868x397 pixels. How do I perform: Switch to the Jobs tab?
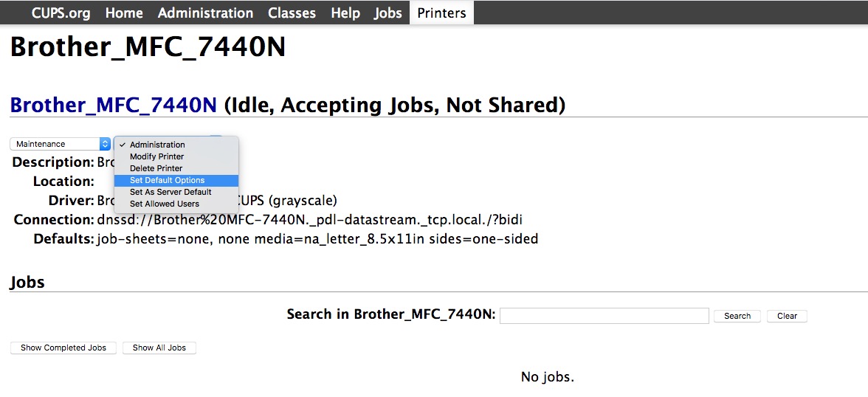[388, 13]
